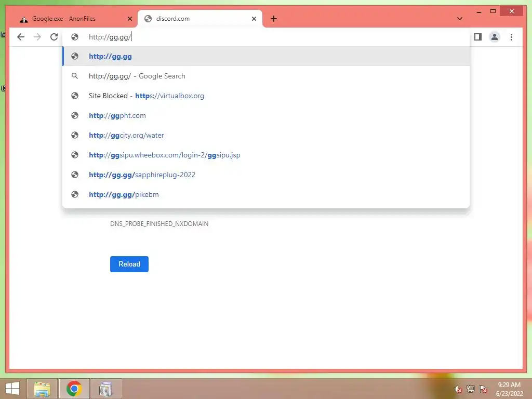Viewport: 532px width, 399px height.
Task: Click the magnifier icon of Google Search row
Action: click(75, 76)
